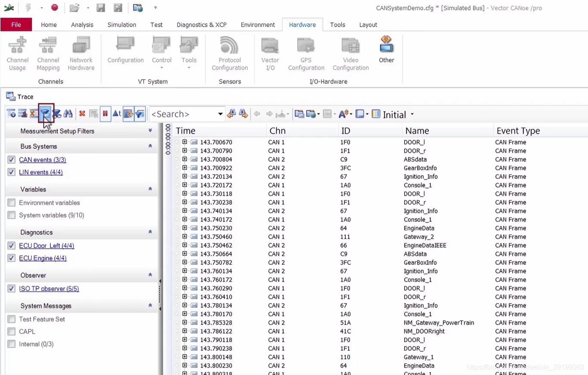Expand the trace row at 143.785328
The width and height of the screenshot is (588, 375).
point(185,323)
